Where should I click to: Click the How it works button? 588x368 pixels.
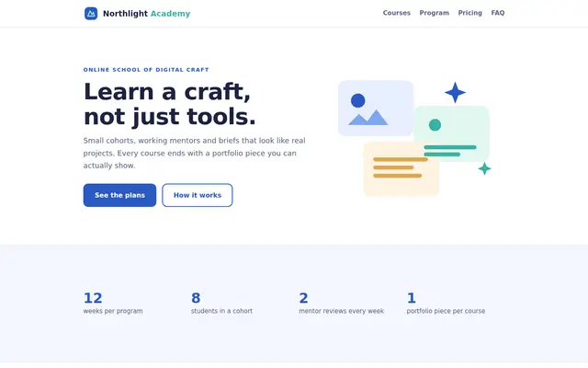(x=198, y=195)
